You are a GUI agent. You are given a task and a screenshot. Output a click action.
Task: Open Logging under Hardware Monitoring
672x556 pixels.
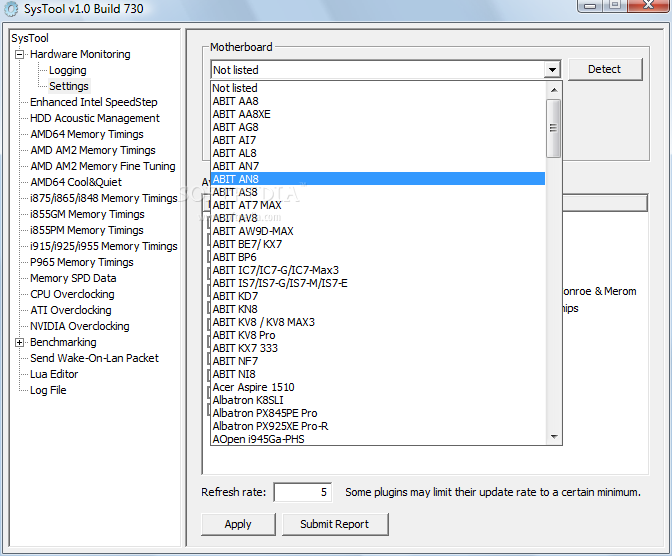(x=68, y=70)
